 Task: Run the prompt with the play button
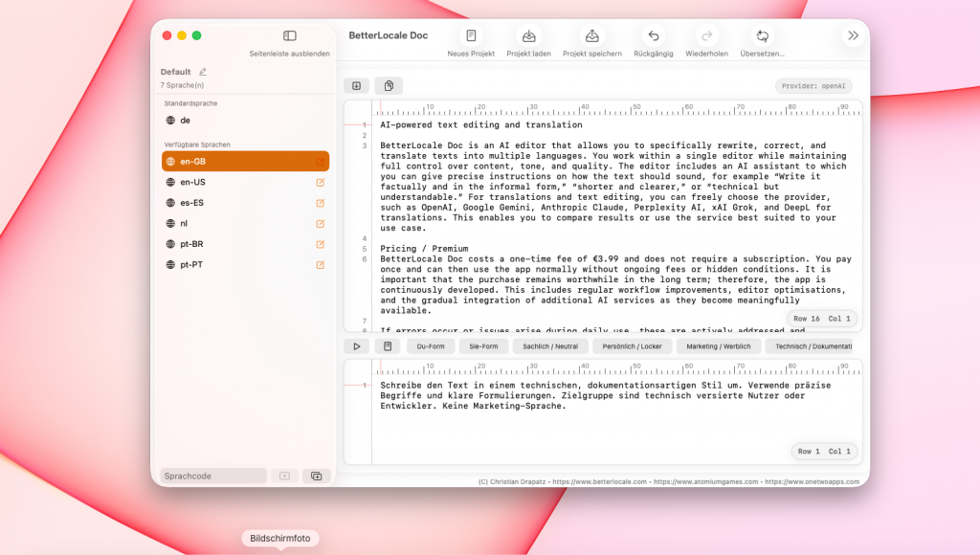point(356,346)
